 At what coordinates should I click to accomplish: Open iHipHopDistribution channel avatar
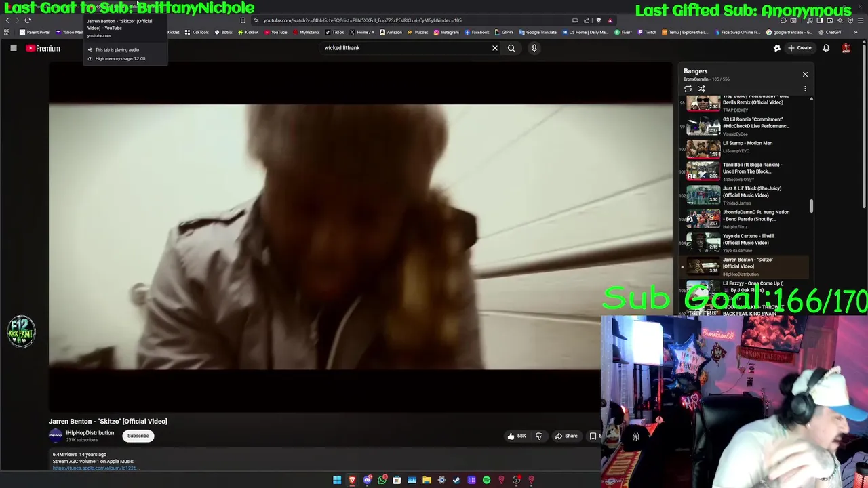56,436
